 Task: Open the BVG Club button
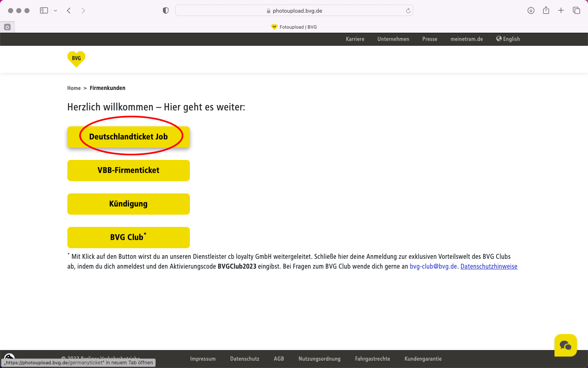(x=129, y=238)
